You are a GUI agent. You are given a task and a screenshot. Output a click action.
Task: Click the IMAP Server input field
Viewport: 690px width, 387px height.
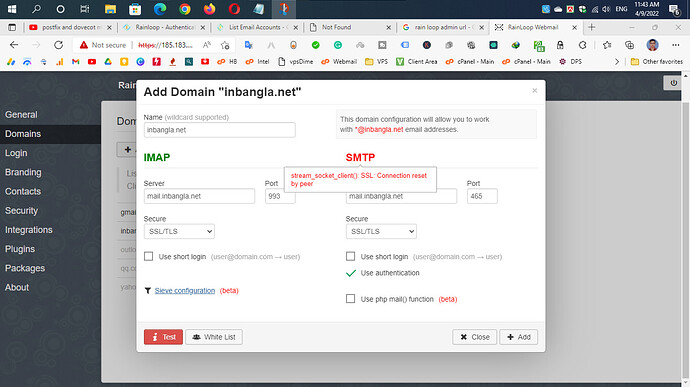point(199,196)
